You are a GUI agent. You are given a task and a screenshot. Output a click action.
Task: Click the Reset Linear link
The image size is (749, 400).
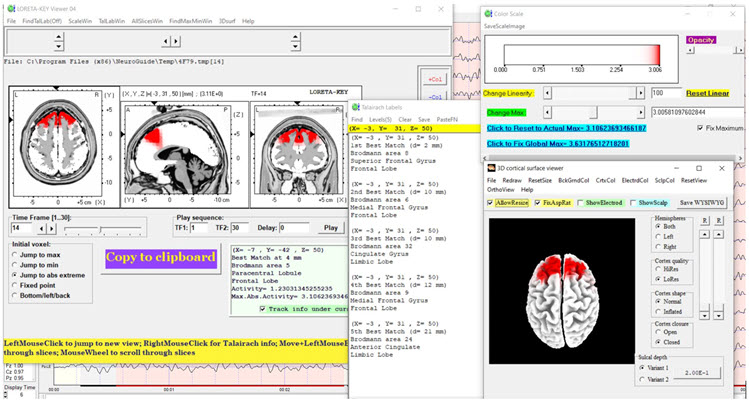point(709,93)
